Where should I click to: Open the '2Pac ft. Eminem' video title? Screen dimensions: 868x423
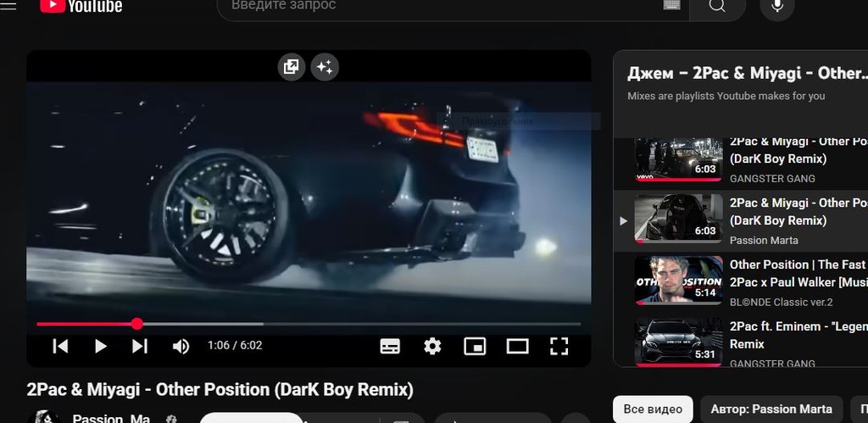(x=798, y=335)
